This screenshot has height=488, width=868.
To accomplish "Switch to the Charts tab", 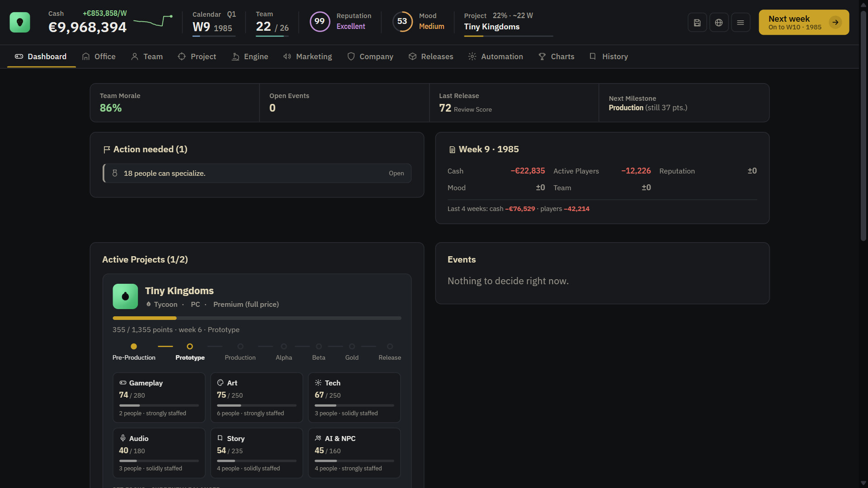I will (557, 56).
